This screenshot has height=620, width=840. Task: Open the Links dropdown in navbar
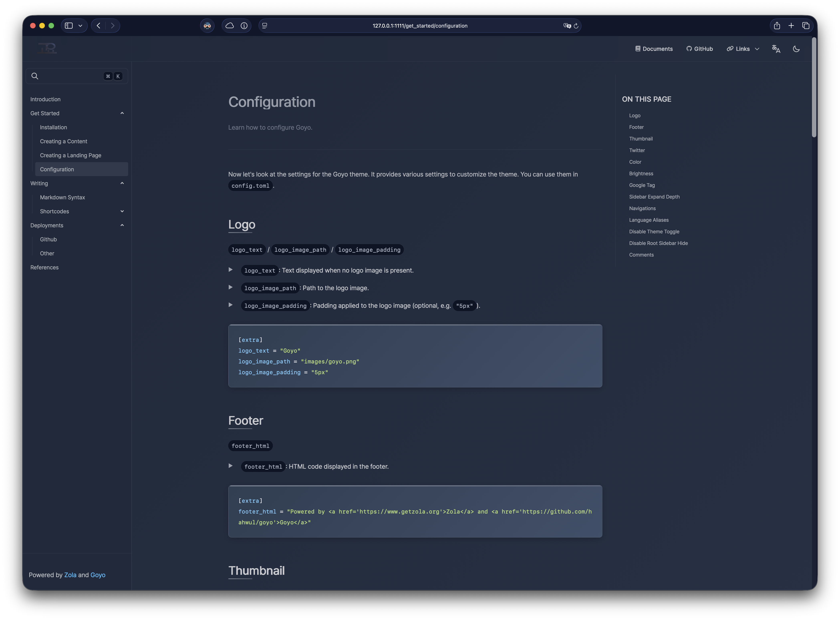[743, 49]
